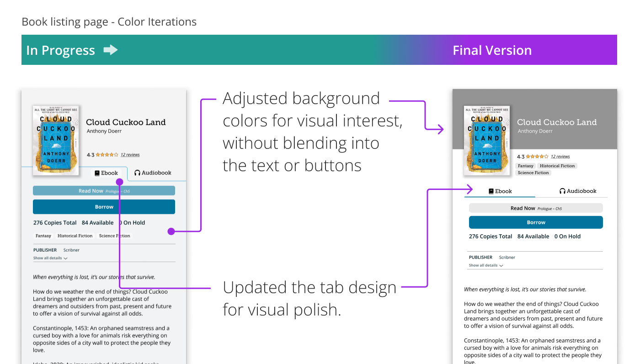The width and height of the screenshot is (640, 364).
Task: Click the Cloud Cuckoo Land title in the In Progress mockup
Action: click(126, 122)
